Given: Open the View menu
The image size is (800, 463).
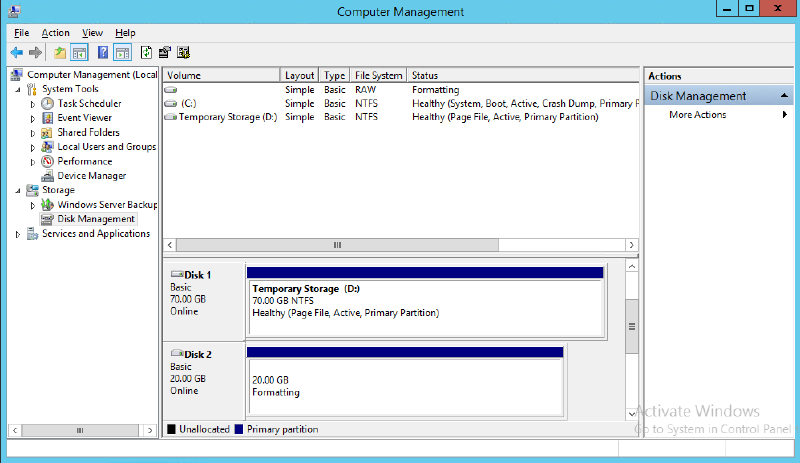Looking at the screenshot, I should coord(92,33).
